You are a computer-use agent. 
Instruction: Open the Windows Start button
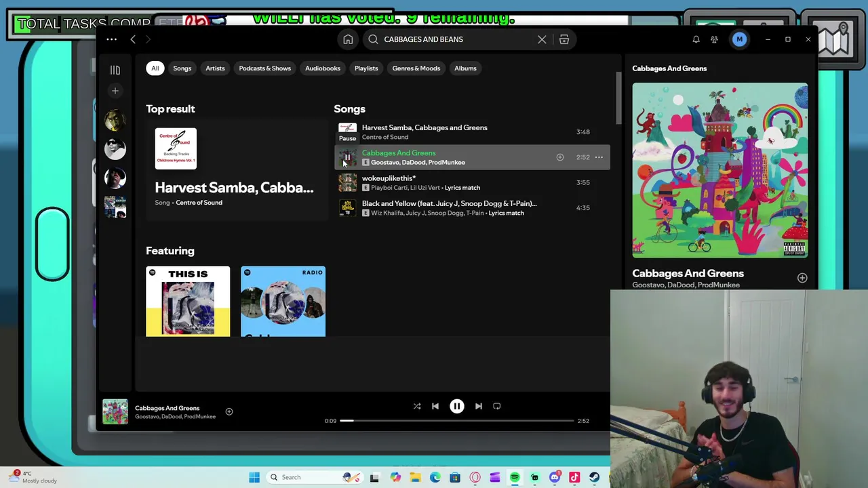tap(254, 477)
